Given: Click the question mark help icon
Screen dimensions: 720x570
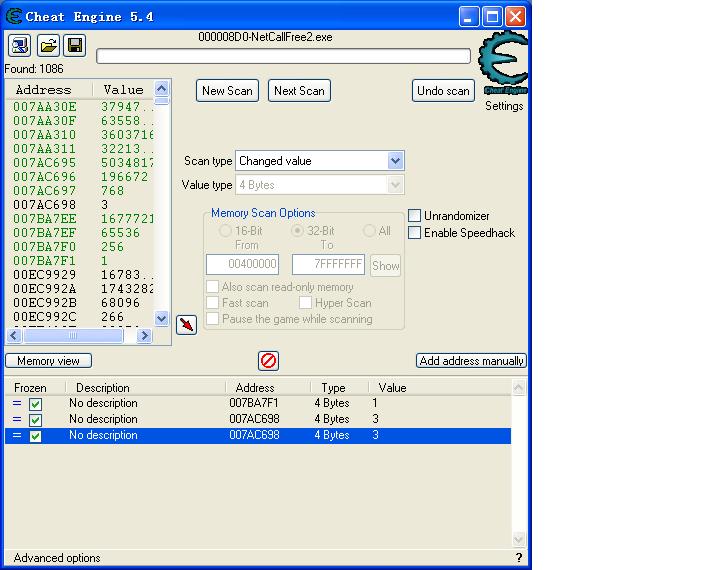Looking at the screenshot, I should 518,558.
